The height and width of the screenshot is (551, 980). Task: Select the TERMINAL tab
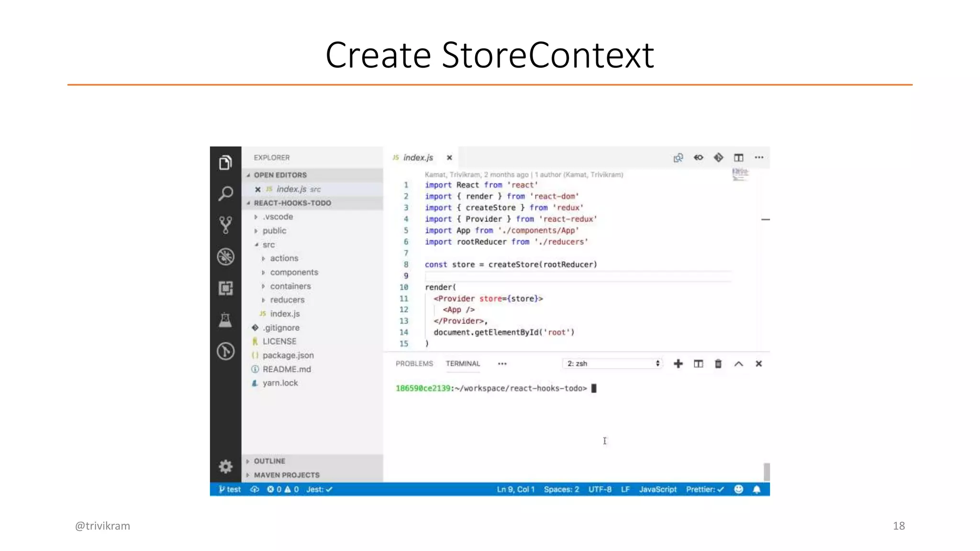463,364
